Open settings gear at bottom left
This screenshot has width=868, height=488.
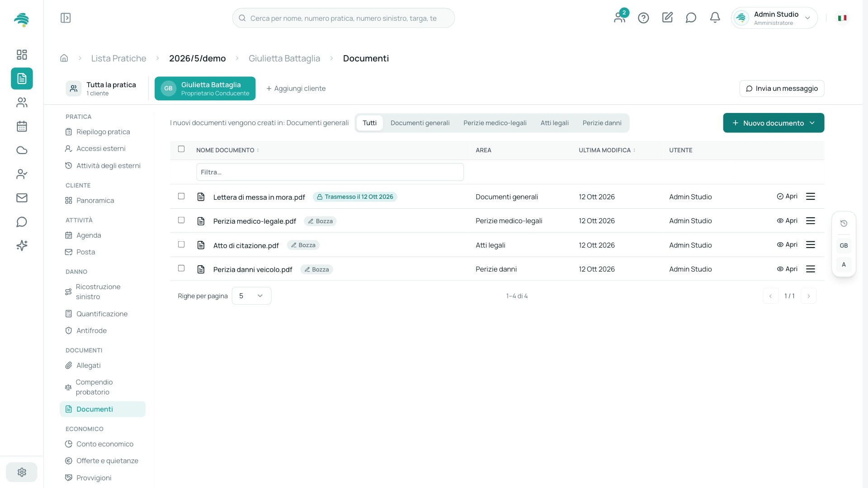pyautogui.click(x=22, y=472)
